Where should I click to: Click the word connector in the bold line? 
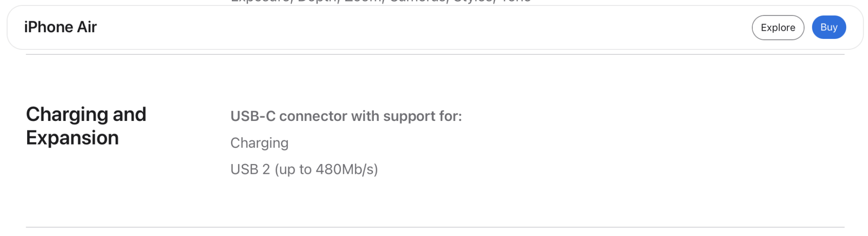[313, 116]
